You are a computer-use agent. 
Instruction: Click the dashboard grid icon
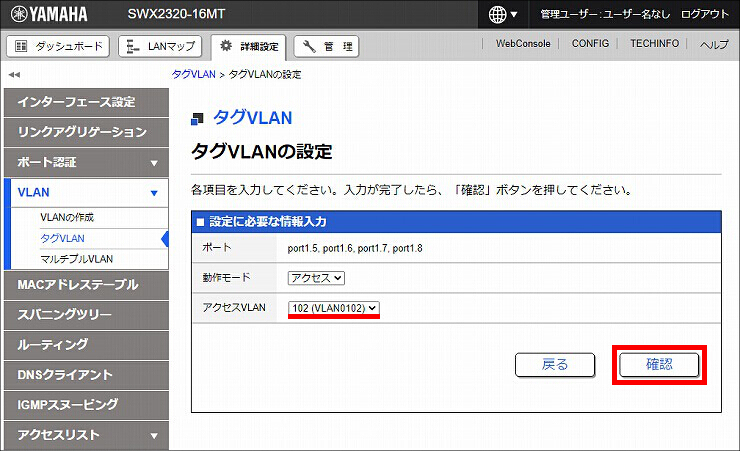point(21,46)
